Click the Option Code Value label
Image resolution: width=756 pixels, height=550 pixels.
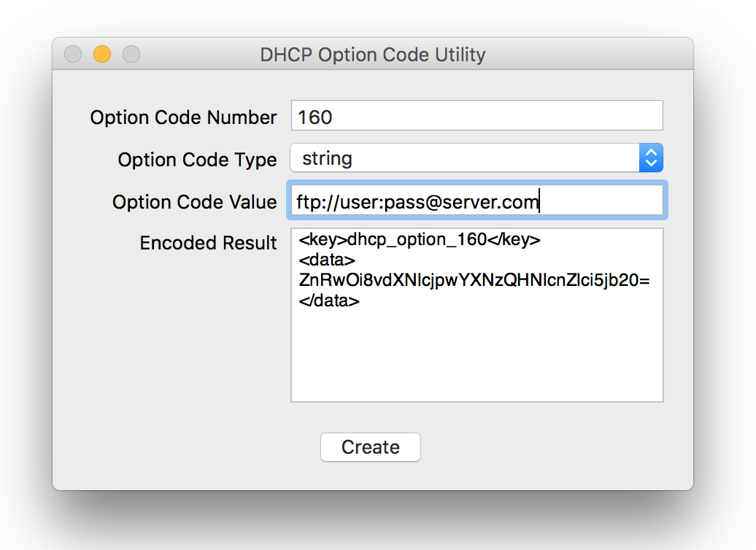(x=194, y=202)
